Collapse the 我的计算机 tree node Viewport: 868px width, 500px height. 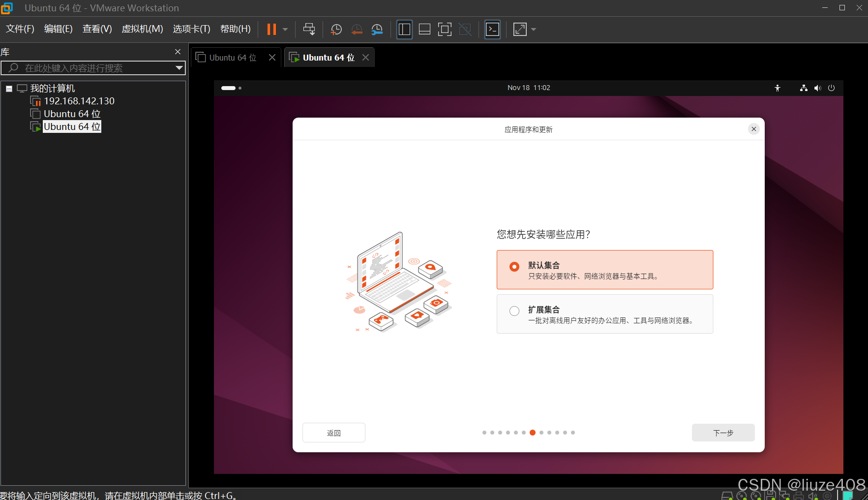9,89
